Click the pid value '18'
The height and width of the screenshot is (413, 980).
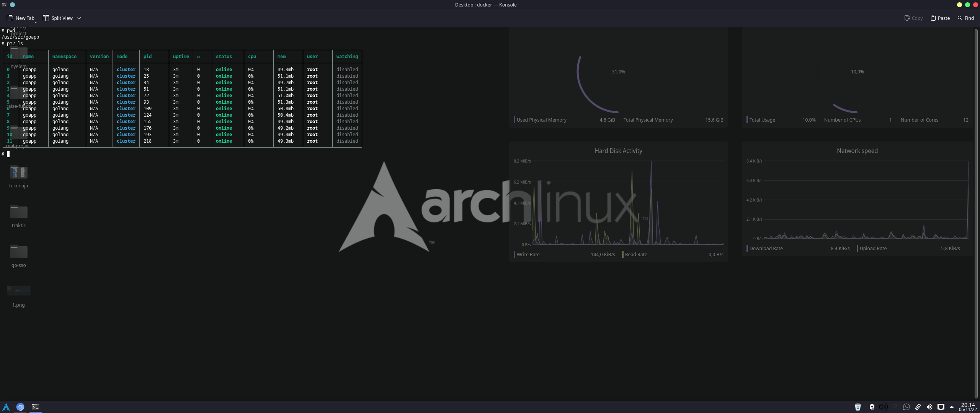tap(146, 70)
